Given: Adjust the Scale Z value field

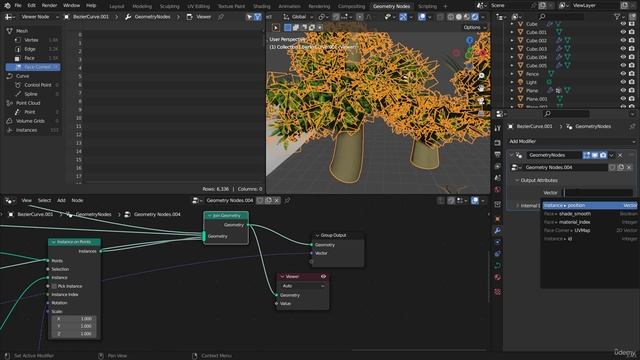Looking at the screenshot, I should 74,333.
